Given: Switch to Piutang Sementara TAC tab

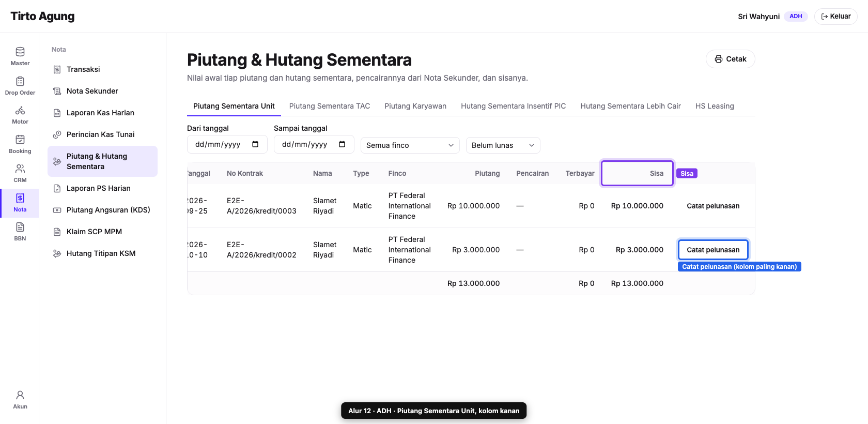Looking at the screenshot, I should point(330,106).
